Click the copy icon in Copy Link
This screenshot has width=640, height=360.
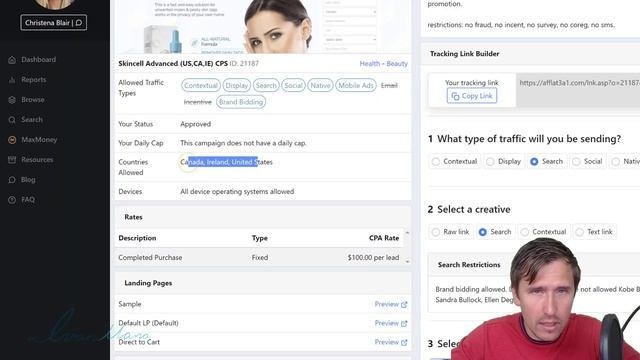pos(455,96)
